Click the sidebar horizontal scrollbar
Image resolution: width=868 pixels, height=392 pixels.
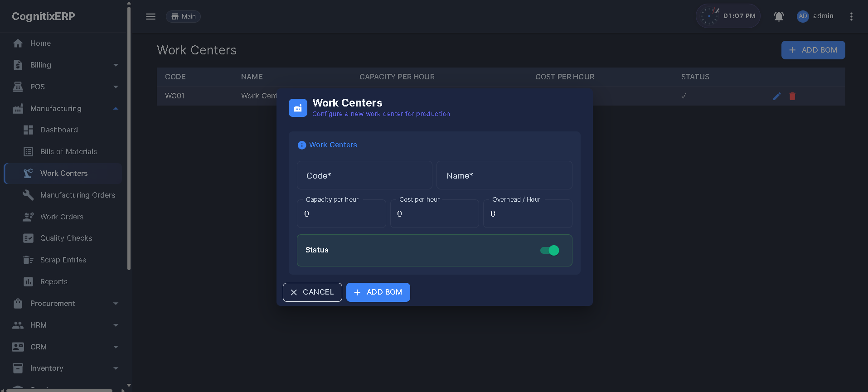click(x=59, y=390)
